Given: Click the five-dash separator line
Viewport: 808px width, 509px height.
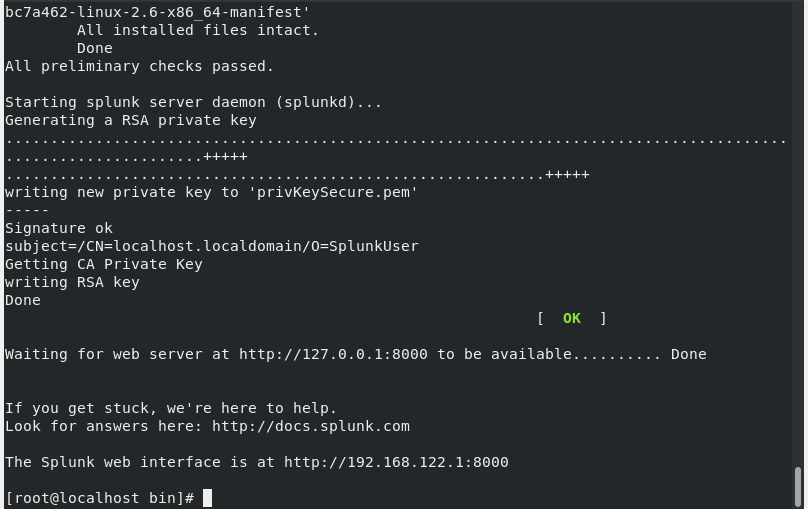Looking at the screenshot, I should pos(27,210).
